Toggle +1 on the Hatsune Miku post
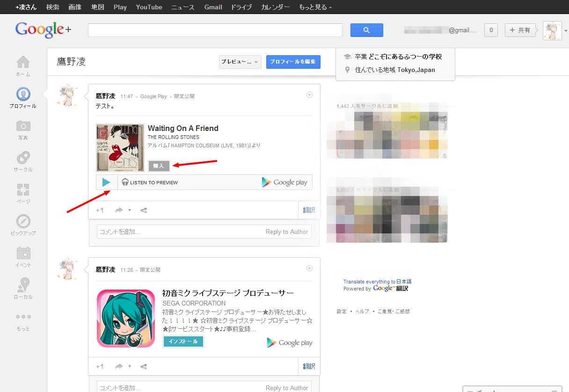This screenshot has width=569, height=392. click(100, 367)
